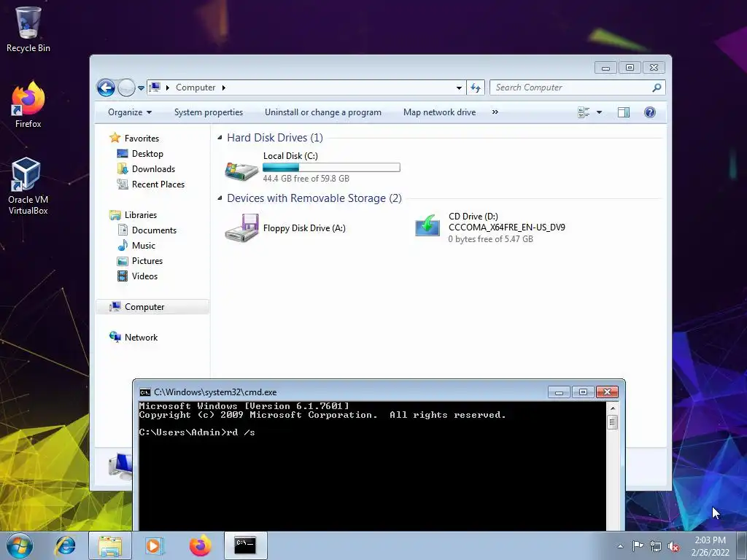Open Recent Places in navigation pane

(158, 184)
